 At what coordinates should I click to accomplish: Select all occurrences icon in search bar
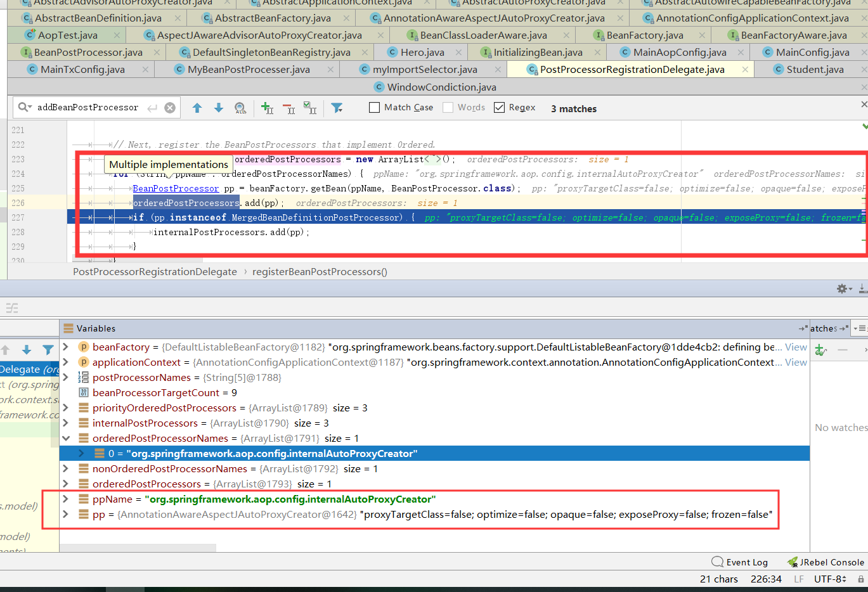tap(310, 108)
